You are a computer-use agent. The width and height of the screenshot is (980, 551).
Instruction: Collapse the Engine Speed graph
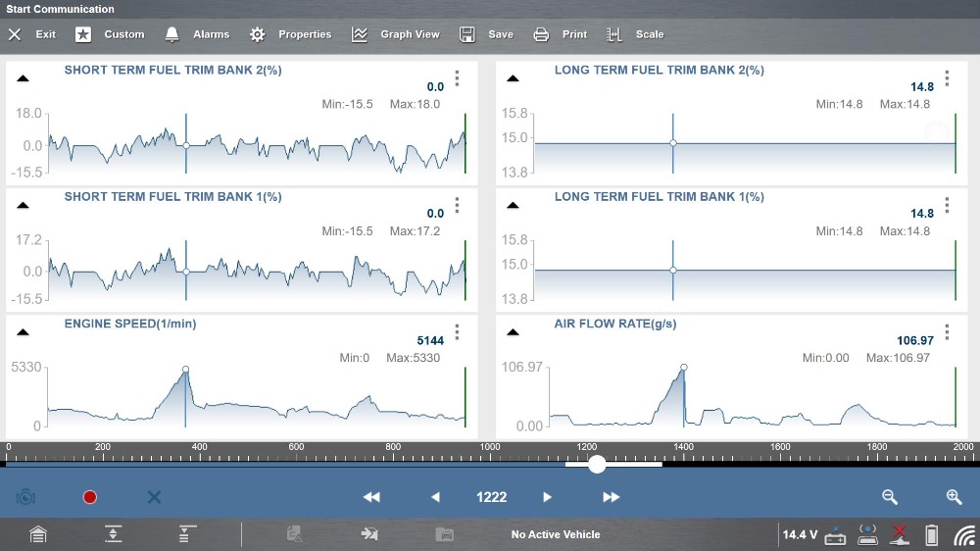click(24, 332)
